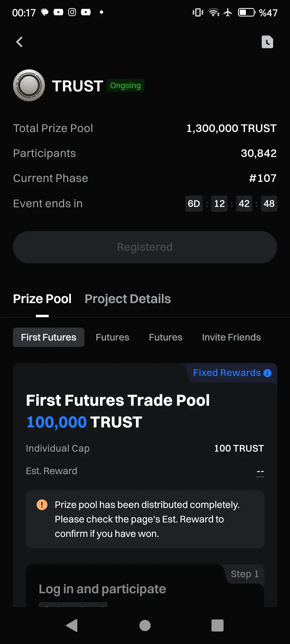Tap the YouTube notification icon in status bar

point(58,12)
